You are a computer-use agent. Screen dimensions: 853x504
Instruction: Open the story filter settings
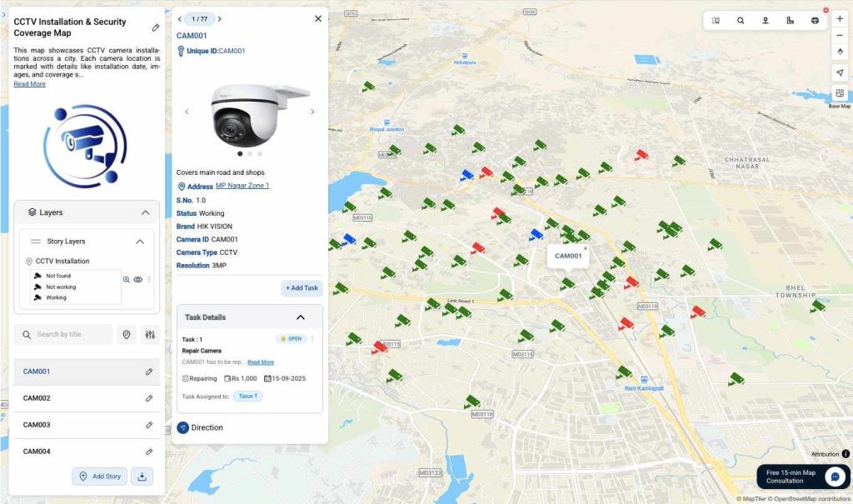click(x=150, y=335)
